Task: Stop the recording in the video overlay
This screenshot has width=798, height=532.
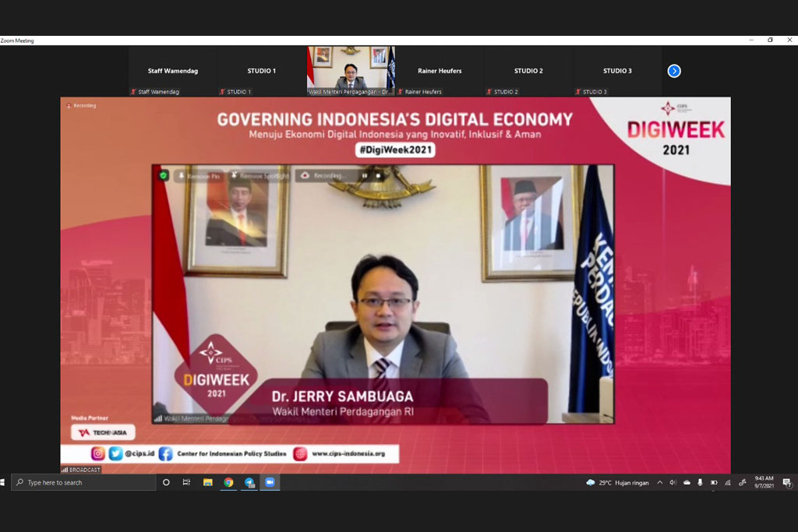Action: pos(378,176)
